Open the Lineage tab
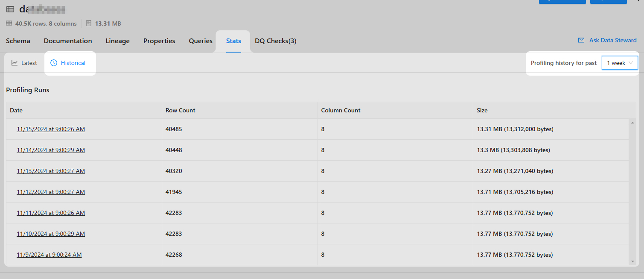Image resolution: width=644 pixels, height=279 pixels. coord(117,41)
